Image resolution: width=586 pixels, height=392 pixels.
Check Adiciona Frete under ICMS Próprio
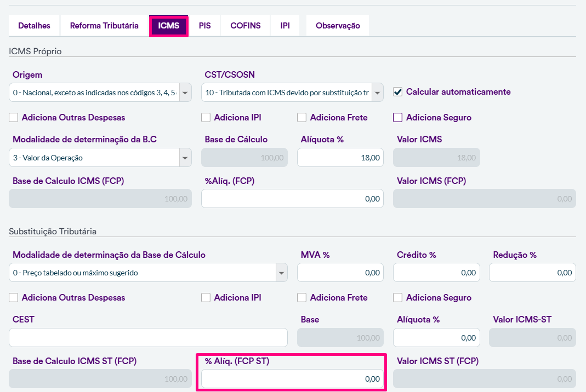[x=302, y=118]
